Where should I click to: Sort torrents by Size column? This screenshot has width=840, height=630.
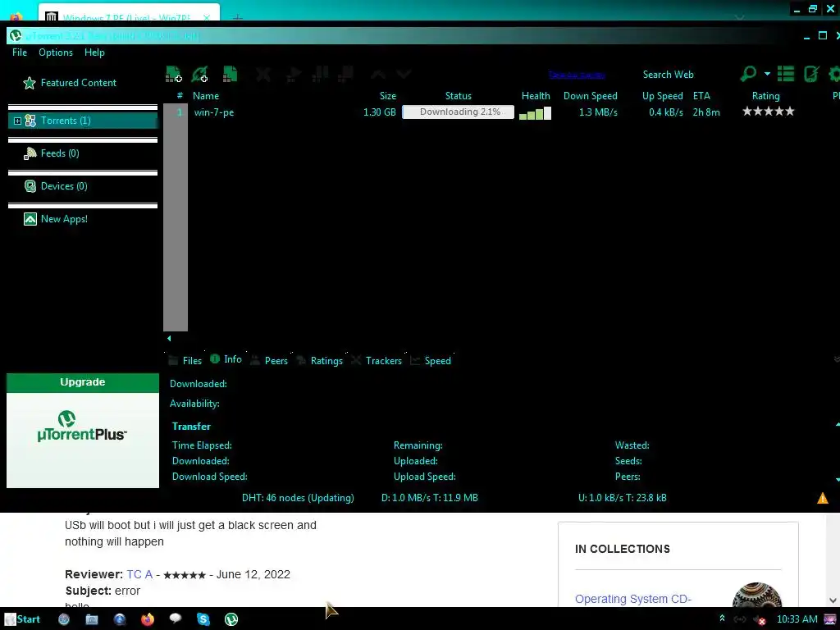point(388,96)
